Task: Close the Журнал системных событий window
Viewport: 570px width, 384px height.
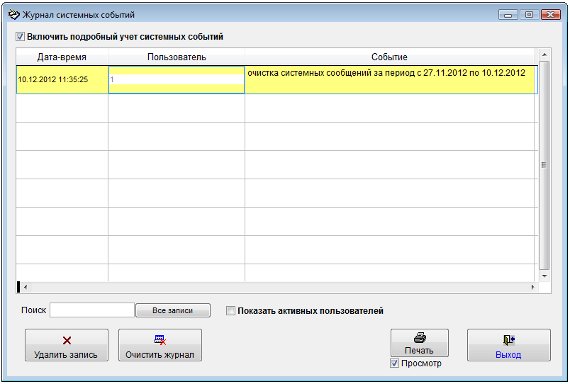Action: pos(551,15)
